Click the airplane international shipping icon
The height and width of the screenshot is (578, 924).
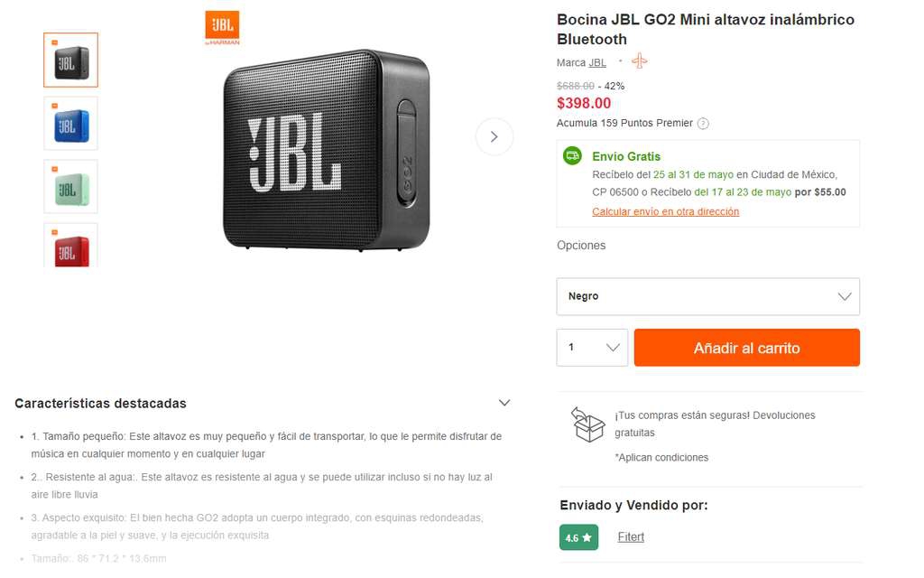tap(640, 61)
